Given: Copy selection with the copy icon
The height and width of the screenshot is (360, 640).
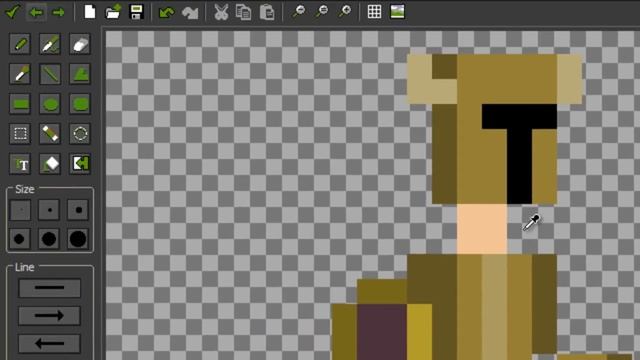Looking at the screenshot, I should pyautogui.click(x=244, y=12).
